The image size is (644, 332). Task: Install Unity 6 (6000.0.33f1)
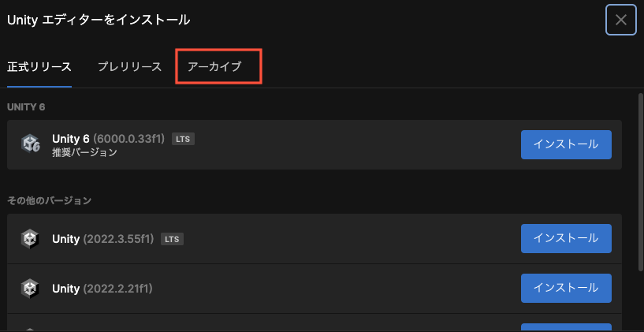click(x=566, y=144)
